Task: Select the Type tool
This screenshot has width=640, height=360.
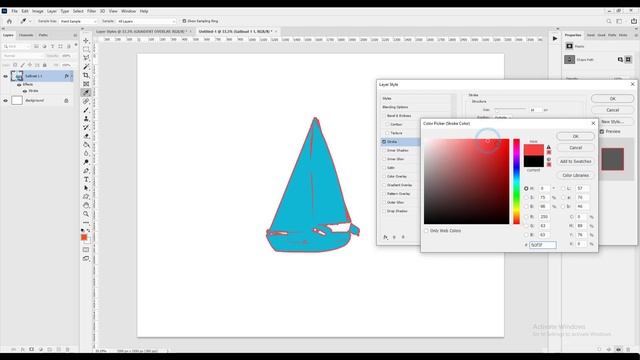Action: [x=86, y=180]
